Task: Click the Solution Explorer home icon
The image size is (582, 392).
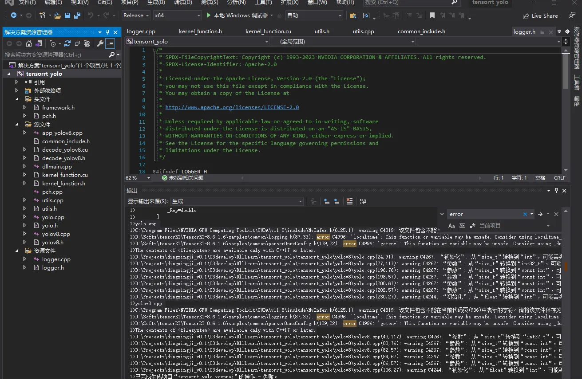Action: click(x=29, y=43)
